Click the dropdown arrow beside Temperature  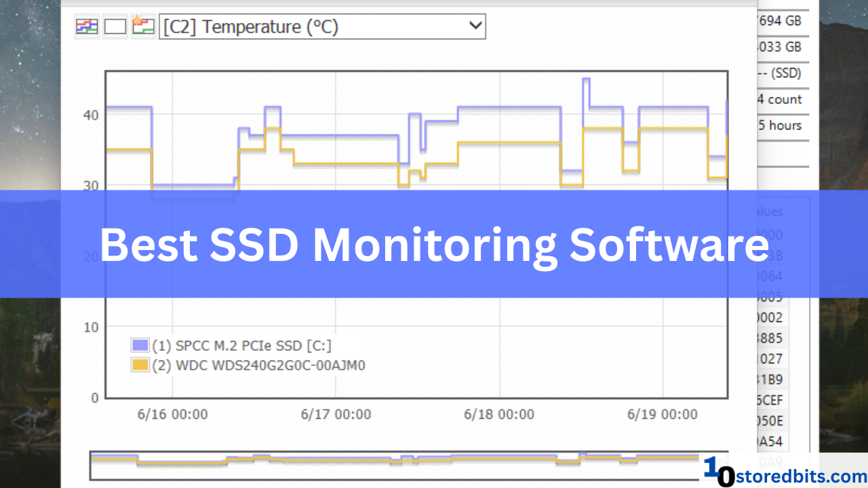click(475, 26)
